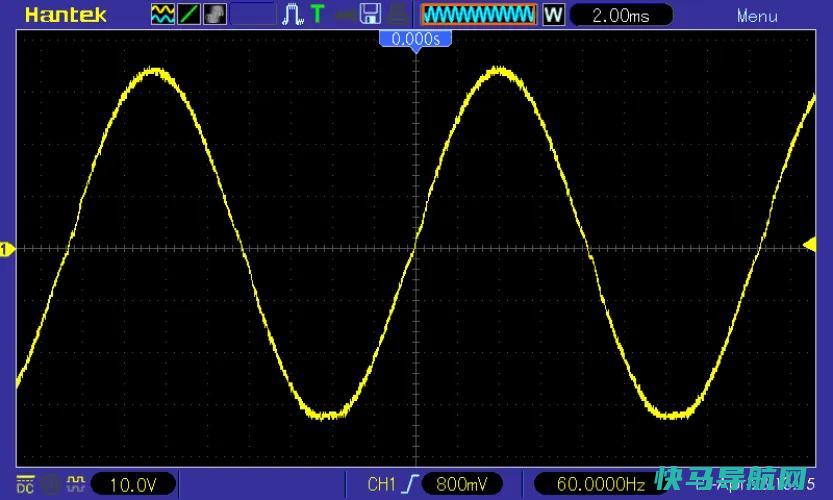Viewport: 833px width, 500px height.
Task: Click the green diagonal line icon
Action: tap(189, 14)
